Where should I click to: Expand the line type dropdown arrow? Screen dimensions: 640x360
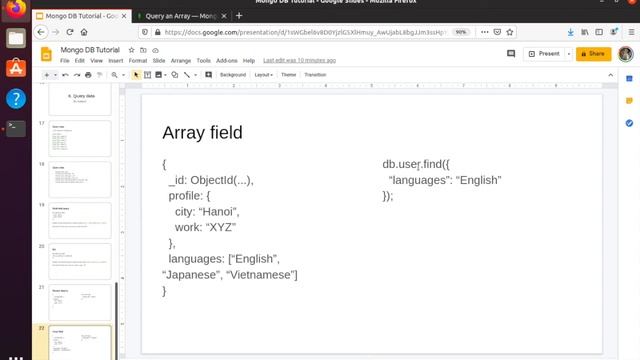(x=196, y=75)
